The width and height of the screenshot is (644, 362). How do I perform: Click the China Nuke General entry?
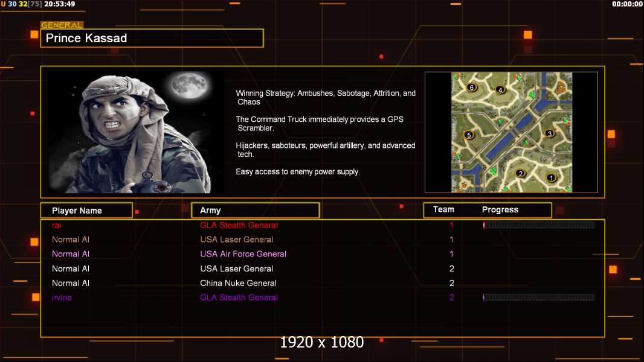pyautogui.click(x=238, y=283)
